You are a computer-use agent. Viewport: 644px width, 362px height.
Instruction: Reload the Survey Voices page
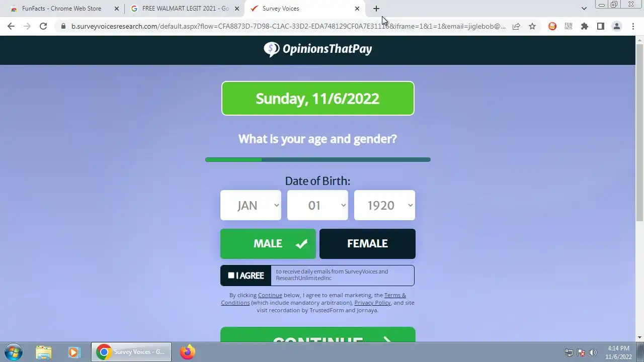tap(43, 26)
